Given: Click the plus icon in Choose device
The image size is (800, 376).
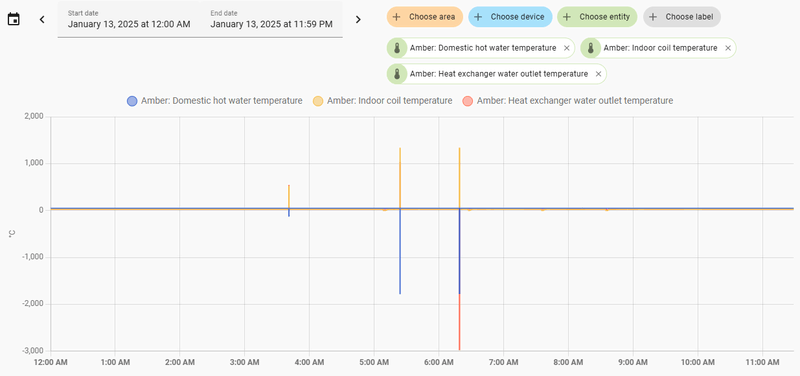Looking at the screenshot, I should tap(479, 17).
